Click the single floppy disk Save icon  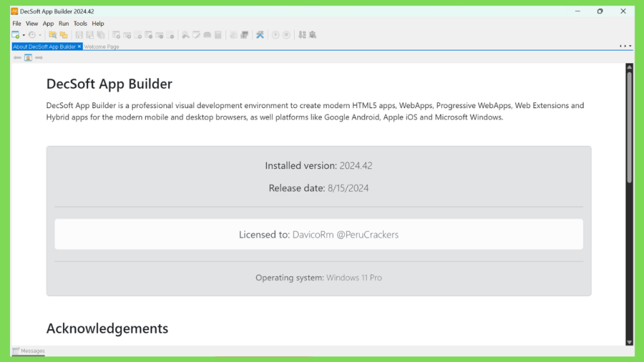coord(79,35)
